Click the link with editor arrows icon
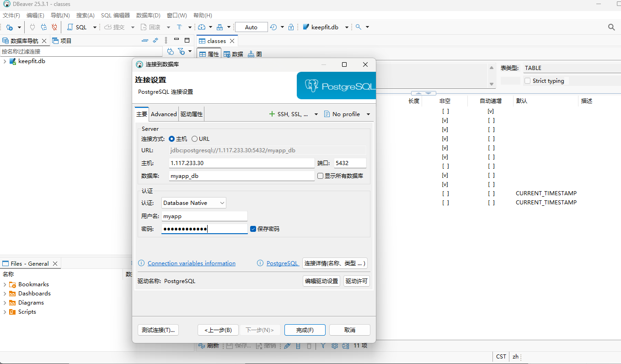621x364 pixels. [155, 40]
